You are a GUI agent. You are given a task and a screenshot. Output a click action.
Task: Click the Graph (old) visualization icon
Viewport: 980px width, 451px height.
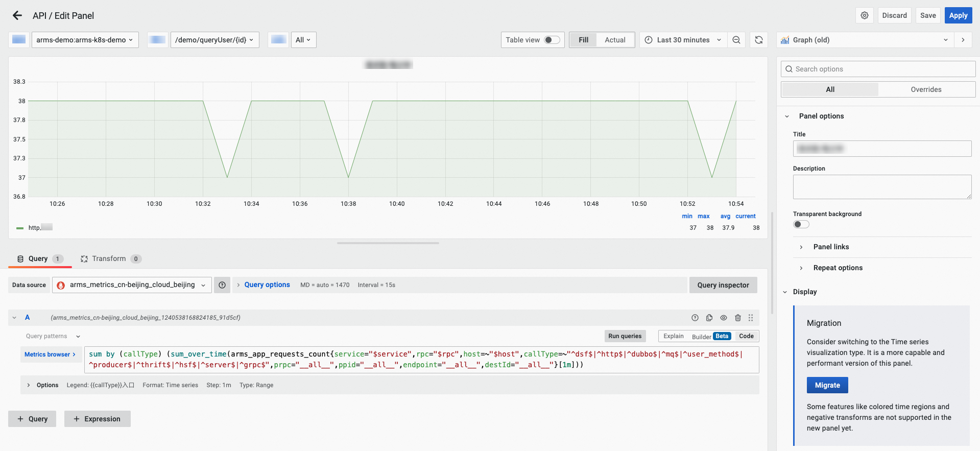785,40
